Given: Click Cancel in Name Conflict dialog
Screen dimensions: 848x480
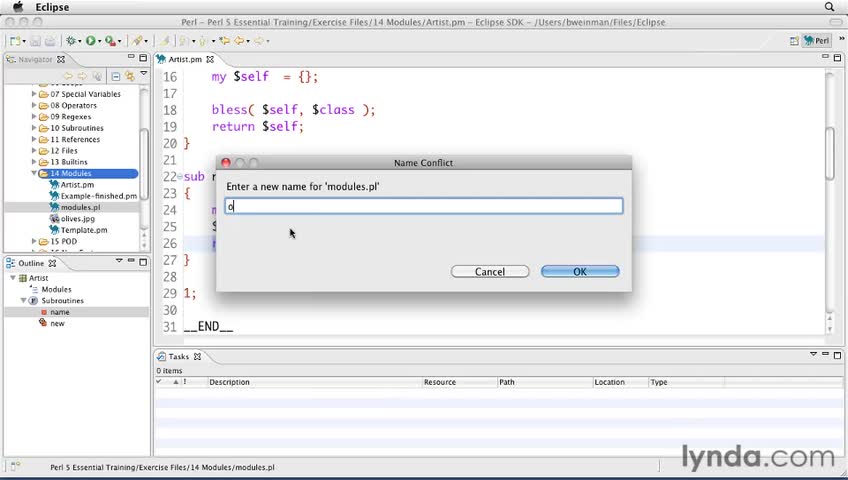Looking at the screenshot, I should click(490, 271).
